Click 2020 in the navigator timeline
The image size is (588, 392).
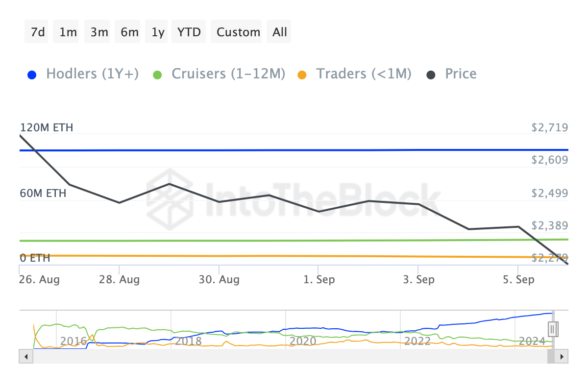pyautogui.click(x=303, y=341)
